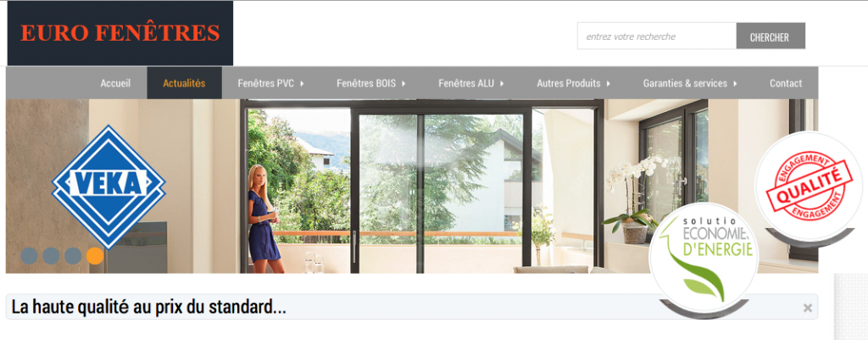Go to the Accueil page
Viewport: 868px width, 340px height.
click(x=115, y=83)
